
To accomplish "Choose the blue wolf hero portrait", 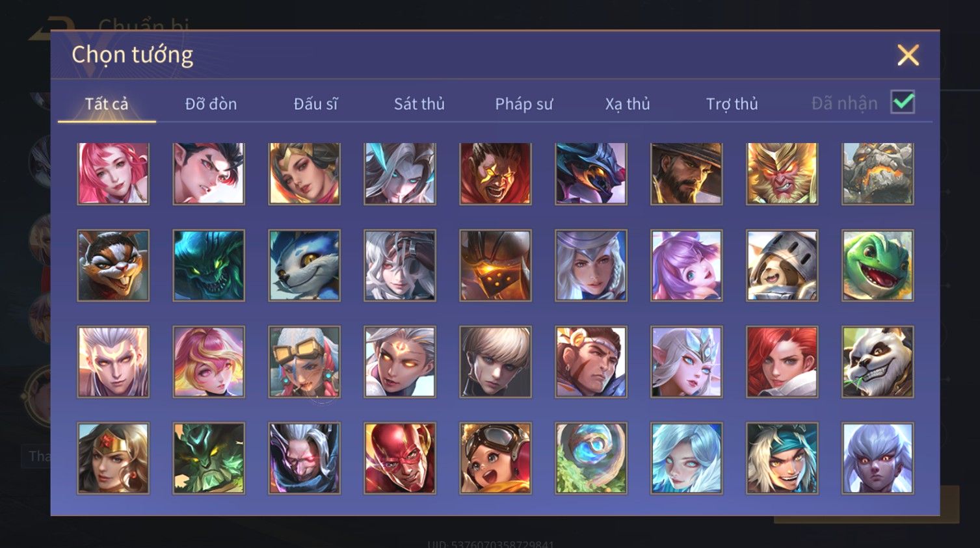I will coord(304,265).
